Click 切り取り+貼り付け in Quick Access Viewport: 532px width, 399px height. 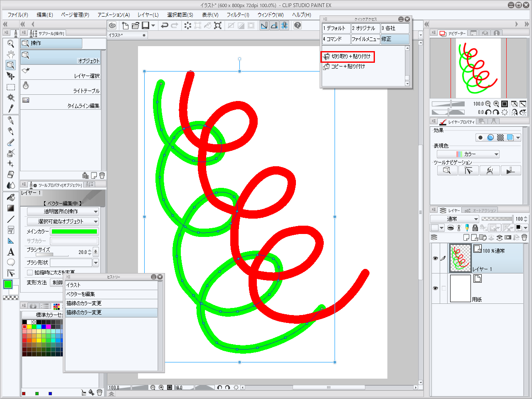click(x=348, y=57)
